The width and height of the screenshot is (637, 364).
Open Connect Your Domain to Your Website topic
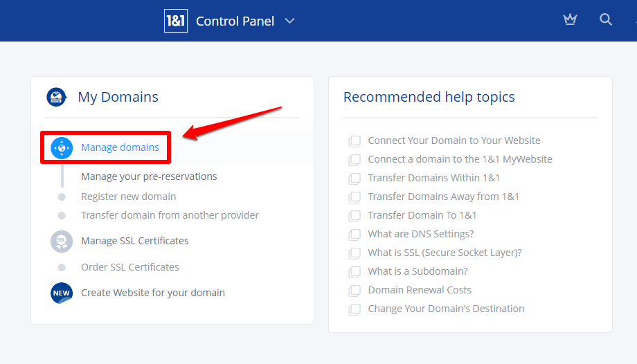(454, 140)
